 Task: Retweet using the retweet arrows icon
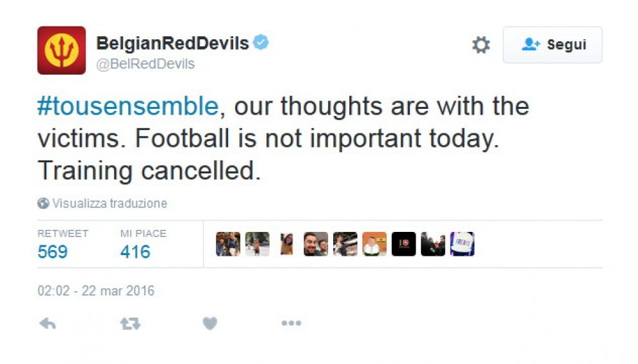tap(130, 324)
